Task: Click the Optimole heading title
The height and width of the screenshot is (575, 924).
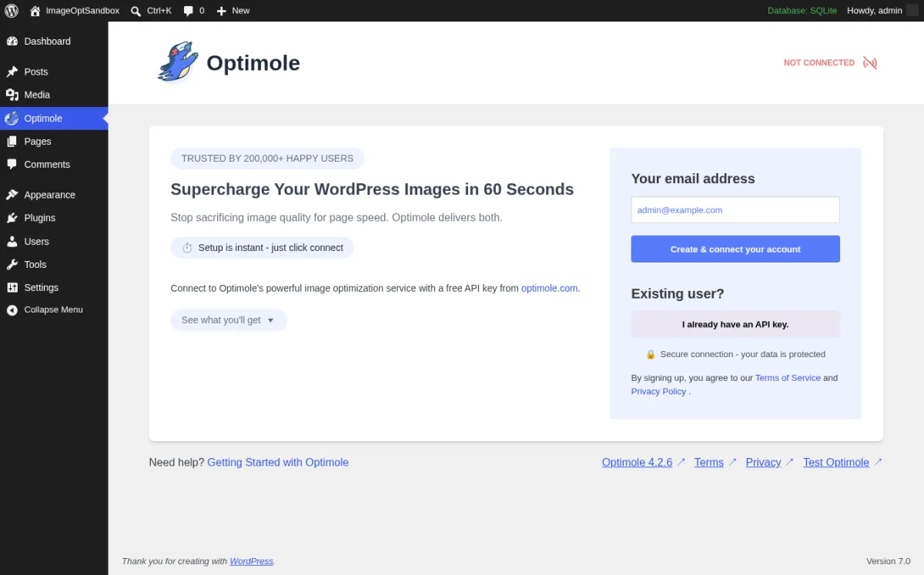Action: click(x=253, y=63)
